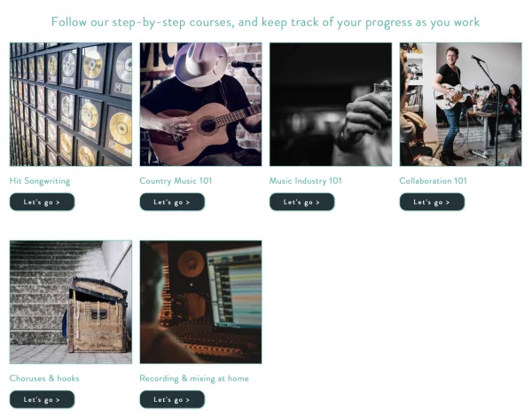Open the Music Industry 101 black-and-white image
532x417 pixels.
[x=331, y=105]
